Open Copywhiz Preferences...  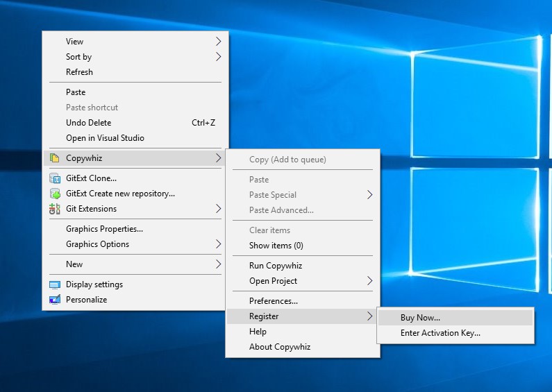(x=303, y=301)
